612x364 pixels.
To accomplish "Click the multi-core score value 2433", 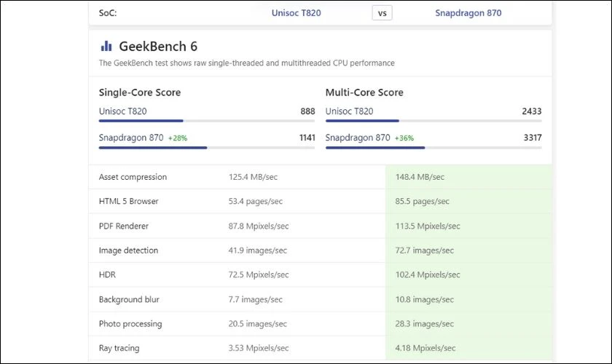I will pyautogui.click(x=532, y=111).
